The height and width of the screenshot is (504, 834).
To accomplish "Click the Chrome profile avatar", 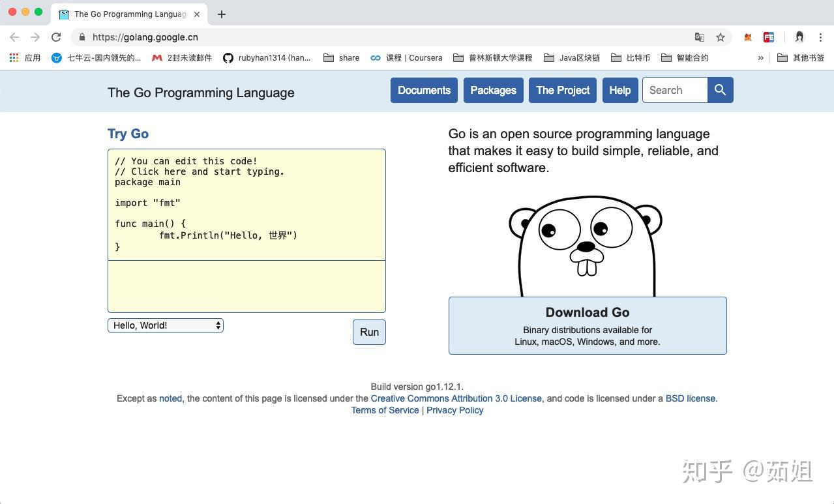I will click(x=799, y=37).
